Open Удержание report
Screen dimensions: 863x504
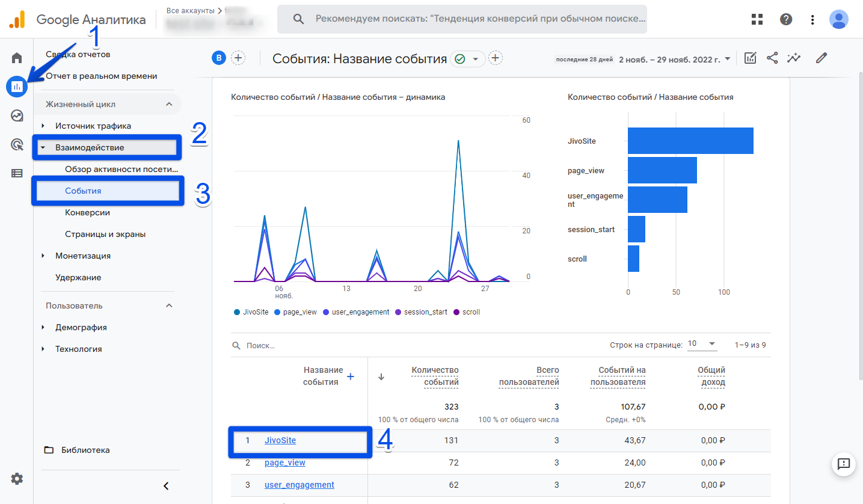point(78,277)
